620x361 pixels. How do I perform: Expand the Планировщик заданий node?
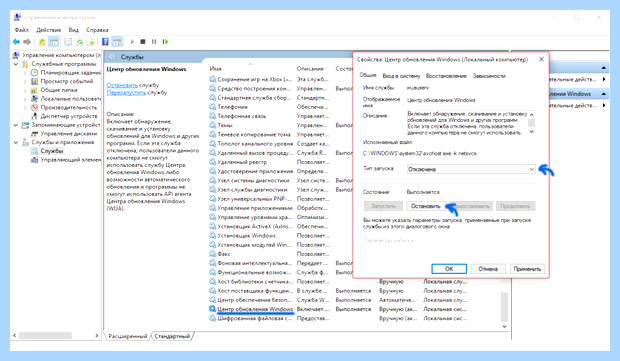click(25, 73)
